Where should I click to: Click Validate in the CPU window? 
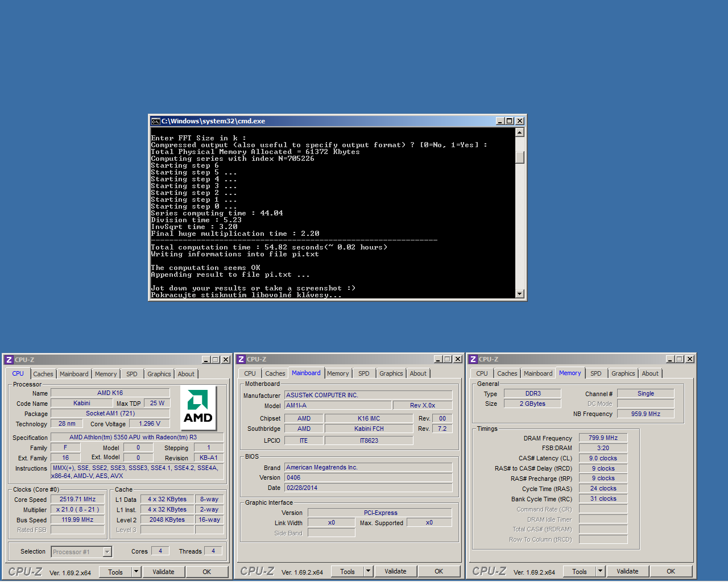tap(163, 572)
